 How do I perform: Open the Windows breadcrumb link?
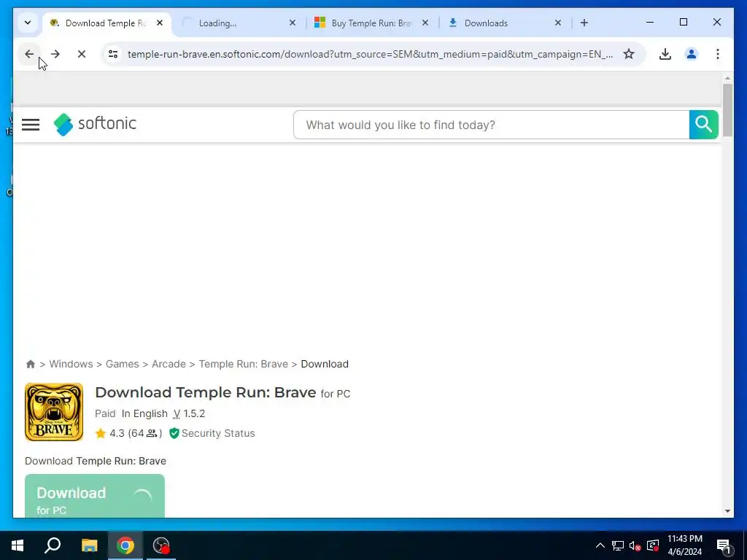point(71,365)
